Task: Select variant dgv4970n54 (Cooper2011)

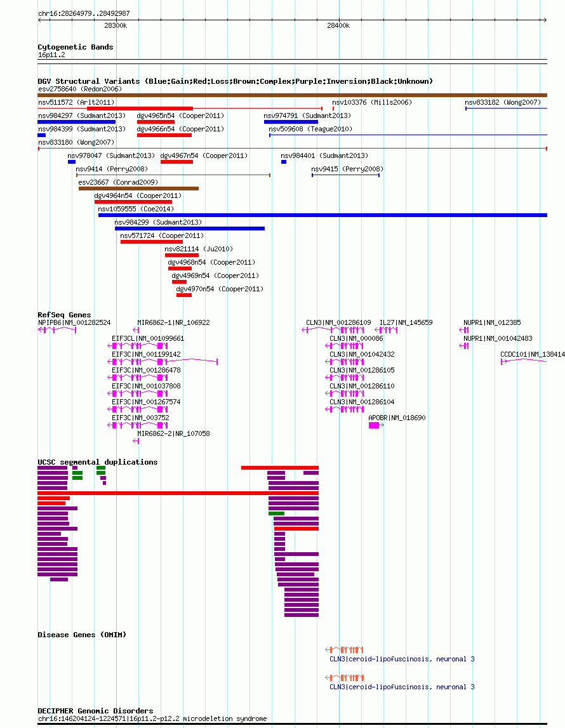Action: [220, 289]
